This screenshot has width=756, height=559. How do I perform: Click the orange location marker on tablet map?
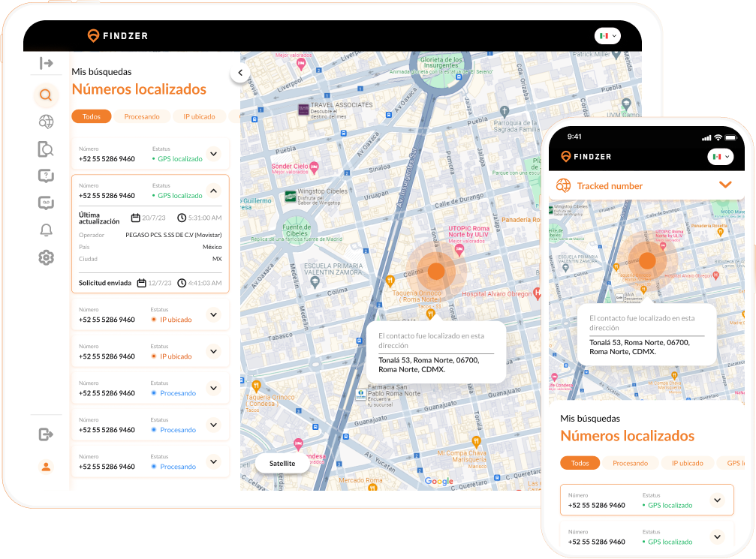(x=436, y=269)
